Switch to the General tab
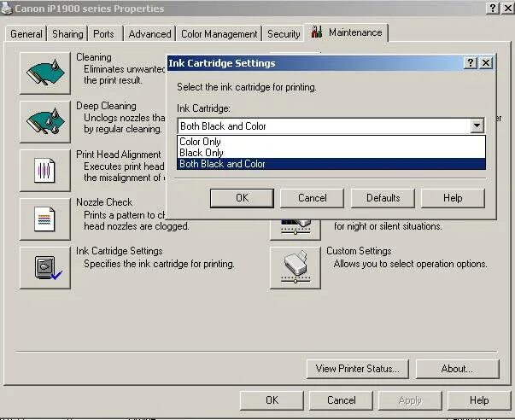Image resolution: width=515 pixels, height=420 pixels. 26,34
